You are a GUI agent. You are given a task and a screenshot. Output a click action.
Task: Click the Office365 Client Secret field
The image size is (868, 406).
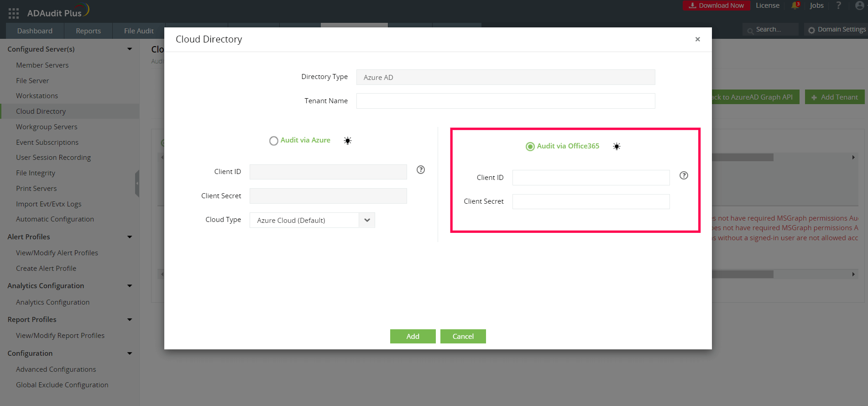coord(591,201)
